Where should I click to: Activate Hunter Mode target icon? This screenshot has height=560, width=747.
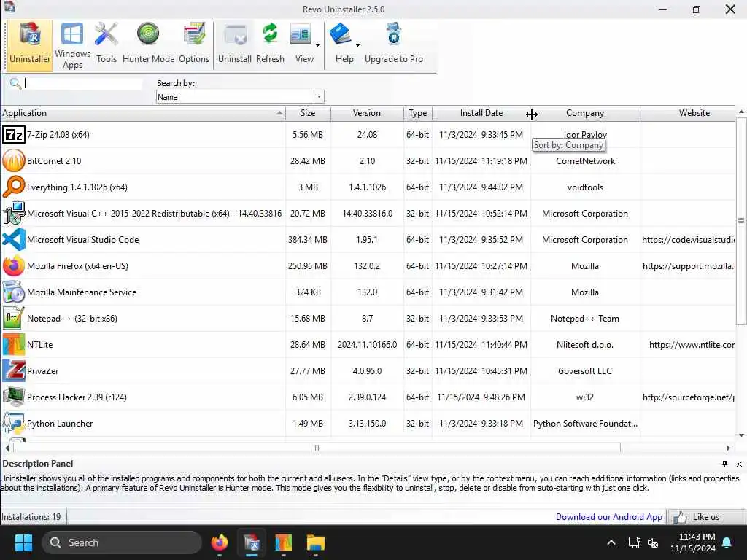148,34
